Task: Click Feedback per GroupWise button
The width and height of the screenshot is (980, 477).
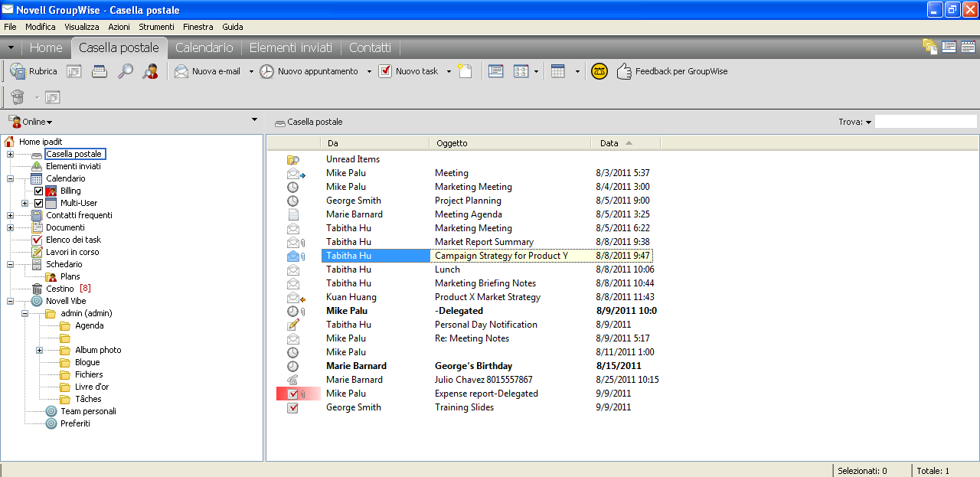Action: pos(672,71)
